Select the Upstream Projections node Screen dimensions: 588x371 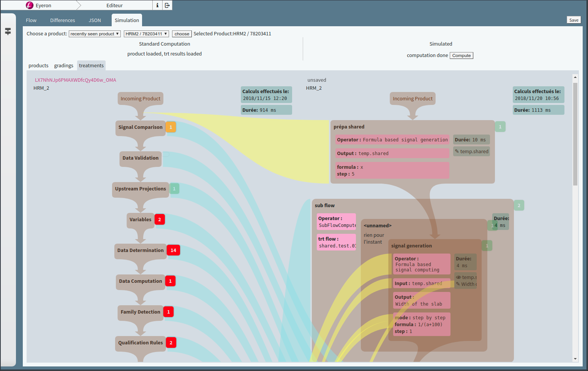tap(141, 189)
